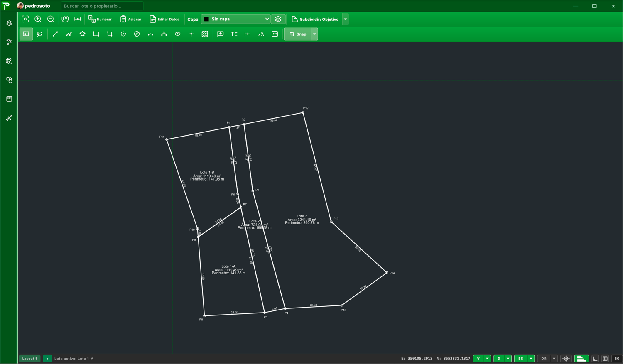Expand DR options arrow
Viewport: 623px width, 364px height.
pos(554,359)
